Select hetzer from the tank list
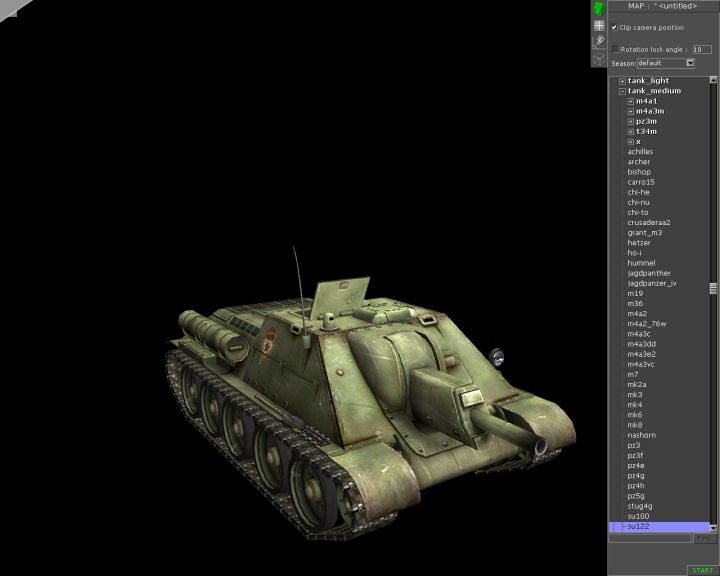This screenshot has height=576, width=720. point(639,243)
